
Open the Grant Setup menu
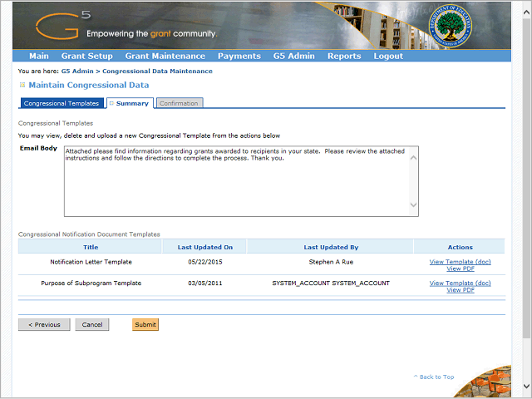pos(86,56)
